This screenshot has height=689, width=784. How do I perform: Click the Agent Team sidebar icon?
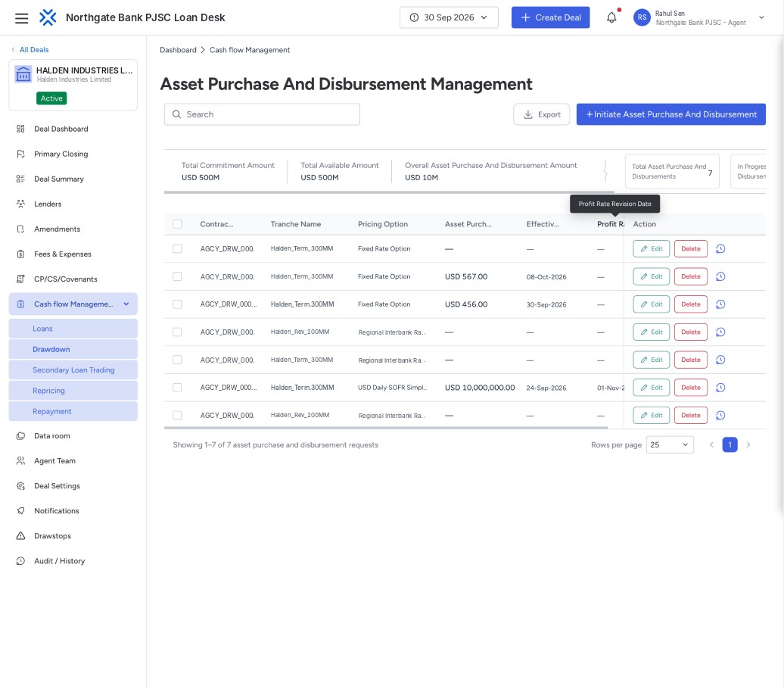point(20,461)
